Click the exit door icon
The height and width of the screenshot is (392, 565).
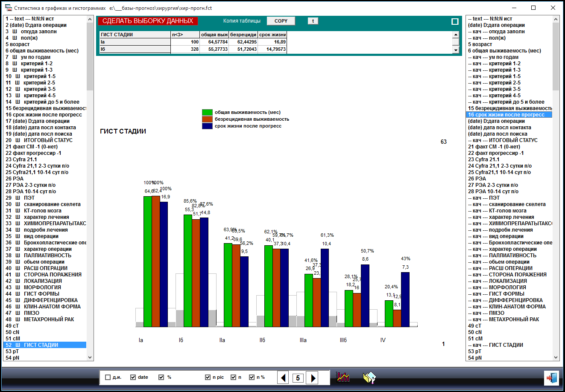pos(550,378)
